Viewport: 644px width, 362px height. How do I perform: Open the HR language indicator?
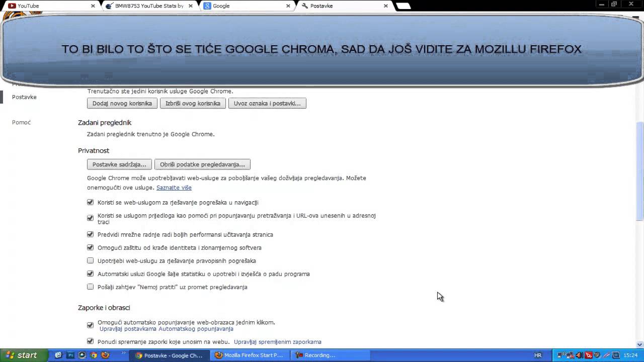point(538,355)
